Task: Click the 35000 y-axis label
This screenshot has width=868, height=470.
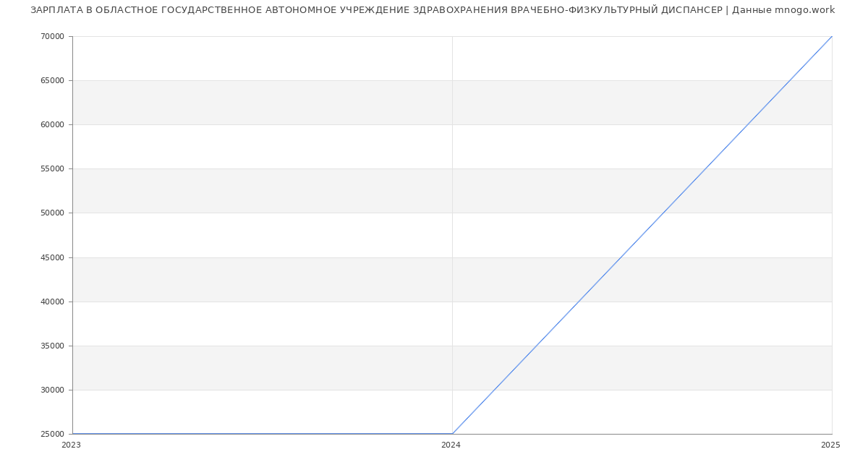Action: pyautogui.click(x=52, y=346)
